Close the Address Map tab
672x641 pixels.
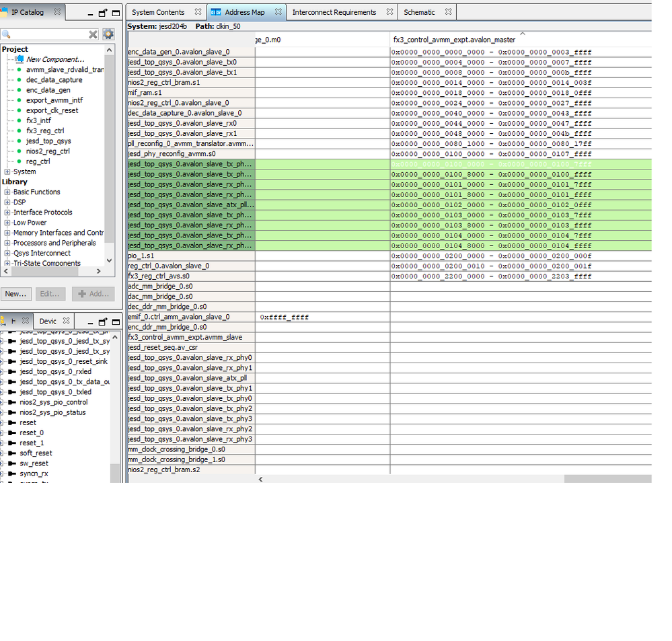(x=278, y=12)
